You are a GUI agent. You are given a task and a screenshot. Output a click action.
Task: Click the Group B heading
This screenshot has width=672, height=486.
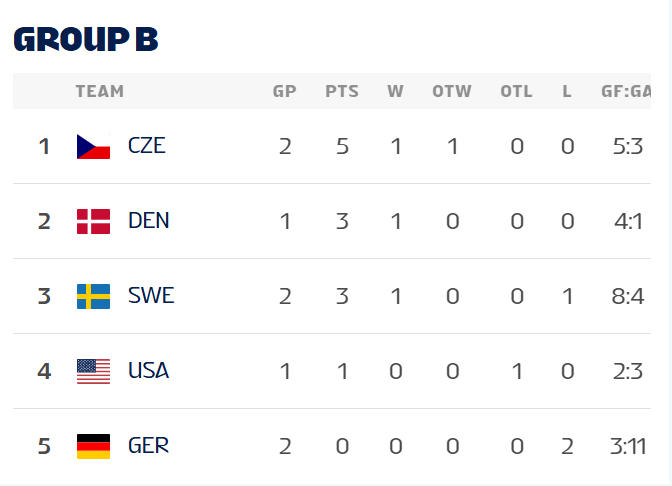86,39
